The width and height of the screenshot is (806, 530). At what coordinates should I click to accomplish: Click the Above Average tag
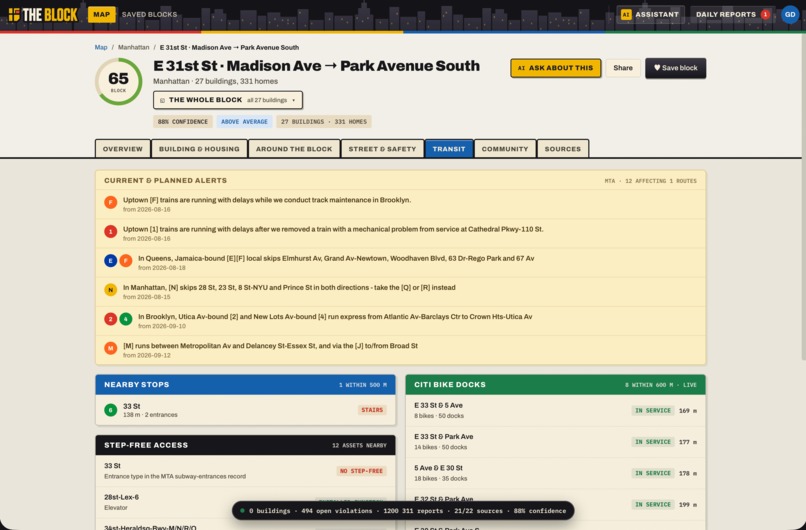(x=244, y=122)
